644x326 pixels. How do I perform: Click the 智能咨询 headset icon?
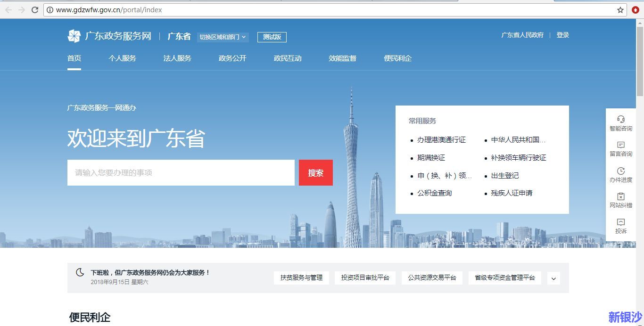(x=620, y=120)
